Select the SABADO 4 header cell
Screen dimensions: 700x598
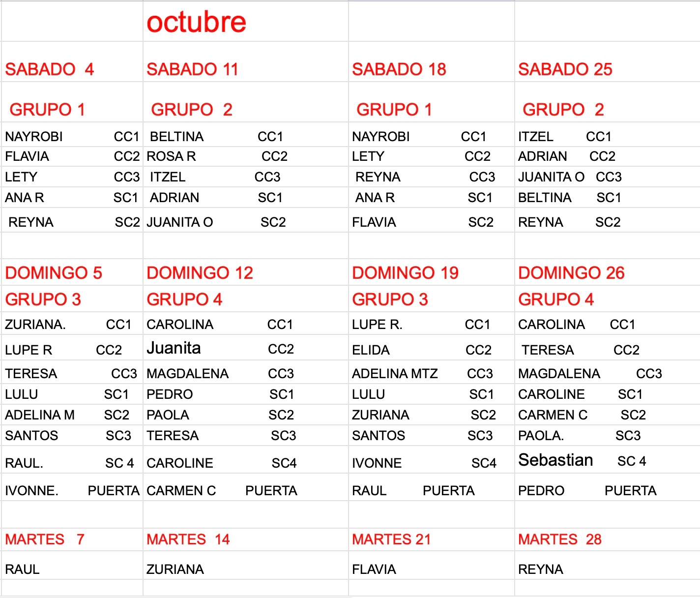(x=49, y=69)
